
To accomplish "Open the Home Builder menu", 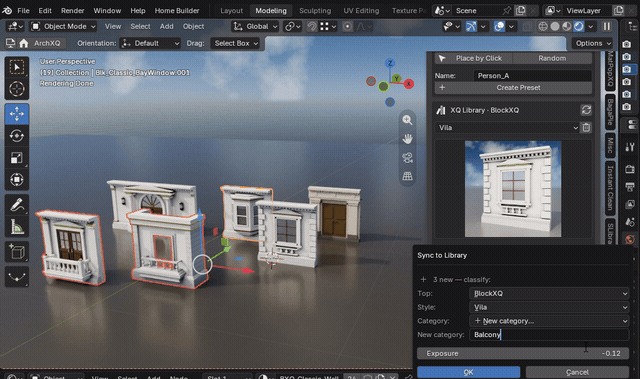I will pos(177,11).
